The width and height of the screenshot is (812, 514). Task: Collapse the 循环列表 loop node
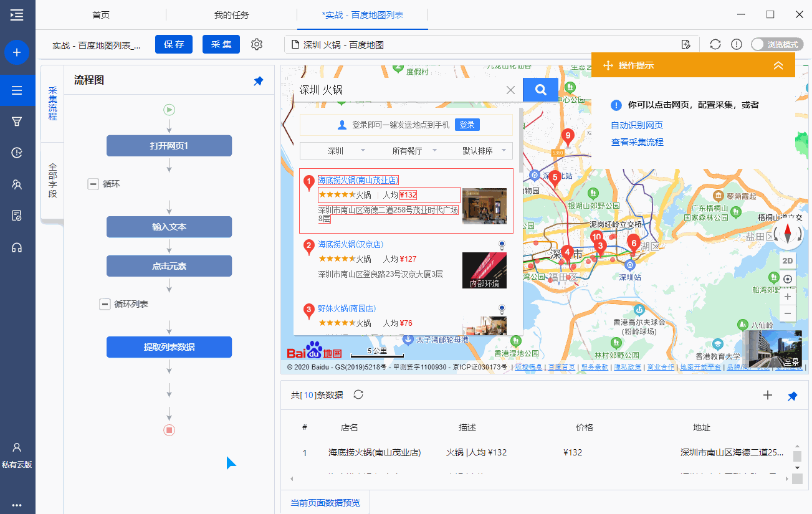click(x=105, y=304)
